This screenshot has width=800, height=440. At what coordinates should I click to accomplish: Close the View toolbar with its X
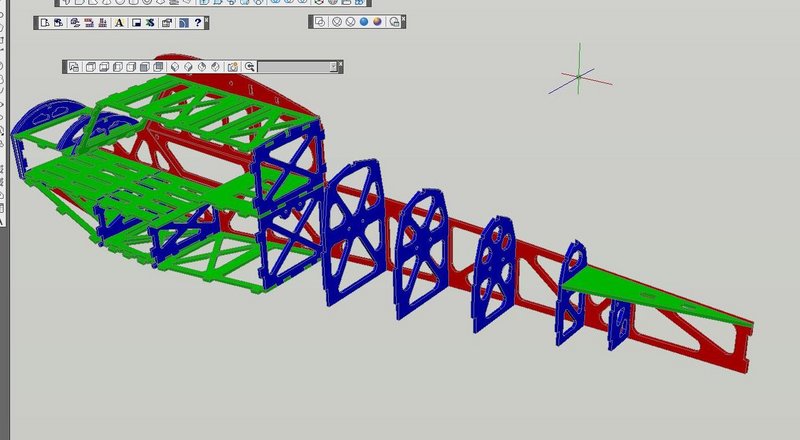(x=340, y=63)
